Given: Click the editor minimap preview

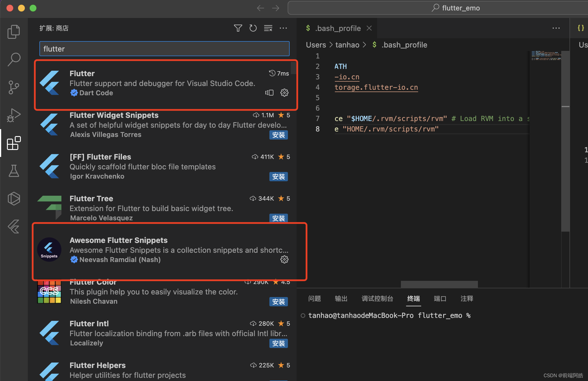Looking at the screenshot, I should coord(546,56).
